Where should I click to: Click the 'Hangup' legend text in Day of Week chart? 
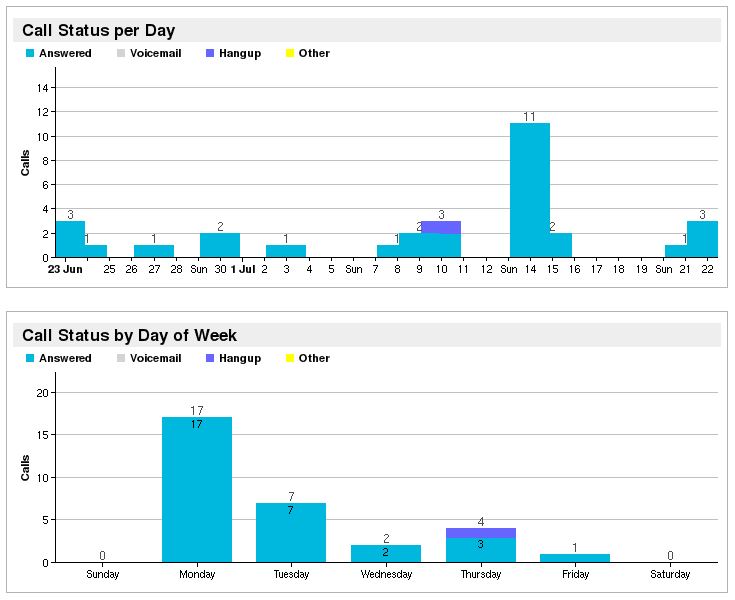click(x=240, y=359)
